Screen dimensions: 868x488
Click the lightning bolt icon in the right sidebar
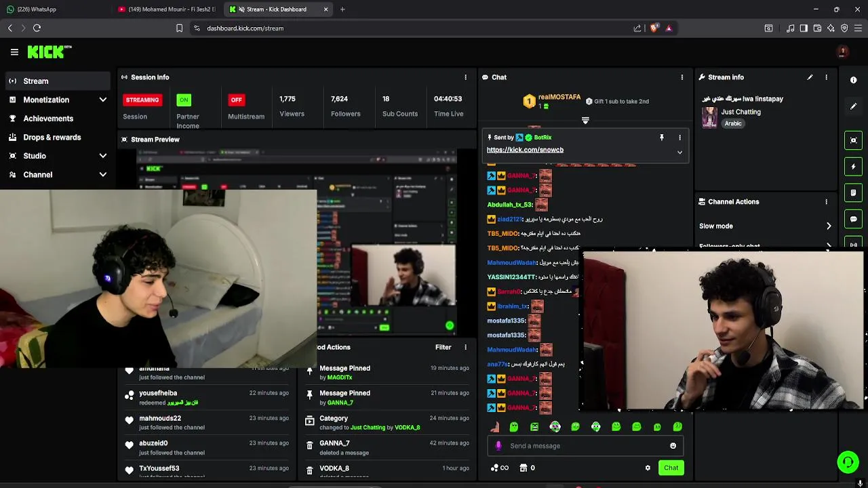[x=854, y=167]
